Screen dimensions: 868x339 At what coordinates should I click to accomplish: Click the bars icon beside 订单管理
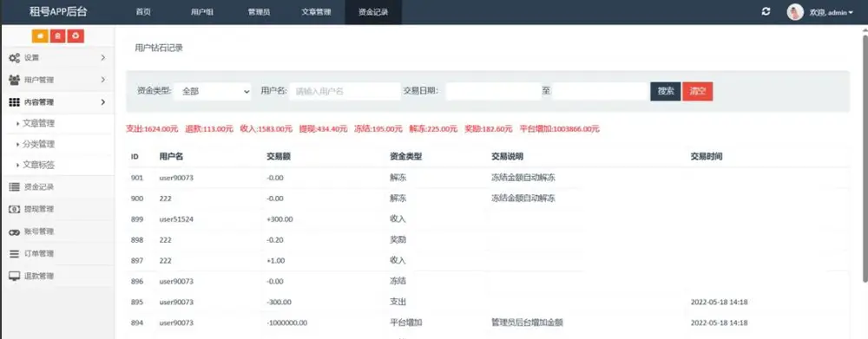click(x=15, y=254)
